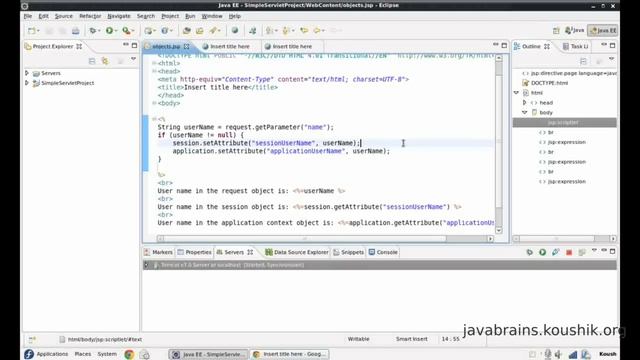Click the editor horizontal scrollbar
The height and width of the screenshot is (360, 640).
point(325,239)
